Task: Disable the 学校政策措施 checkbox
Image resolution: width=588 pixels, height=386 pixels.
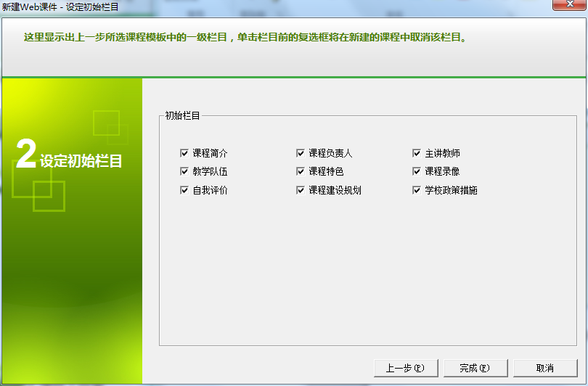Action: [417, 190]
